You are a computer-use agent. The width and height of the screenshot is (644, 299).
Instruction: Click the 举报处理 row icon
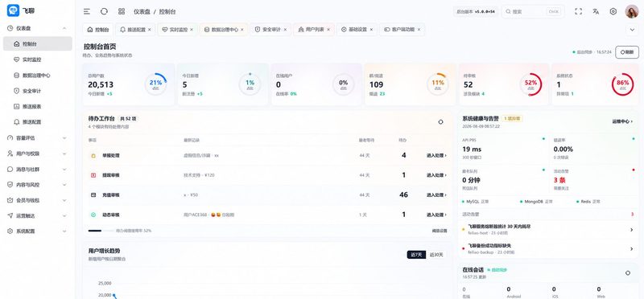tap(93, 155)
